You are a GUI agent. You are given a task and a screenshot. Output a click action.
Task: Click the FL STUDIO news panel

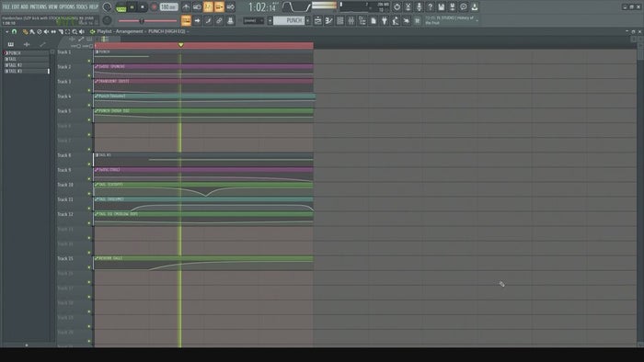(x=451, y=20)
